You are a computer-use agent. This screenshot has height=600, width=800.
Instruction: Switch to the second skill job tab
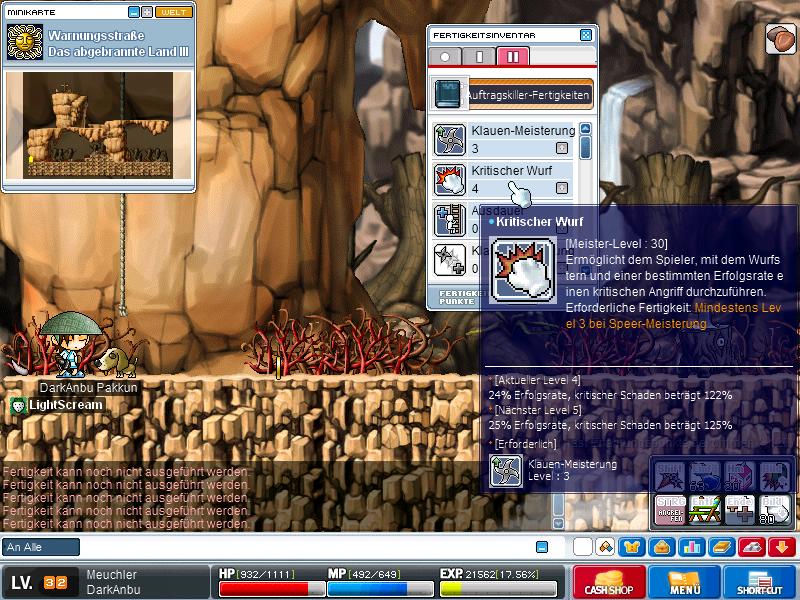(x=479, y=57)
